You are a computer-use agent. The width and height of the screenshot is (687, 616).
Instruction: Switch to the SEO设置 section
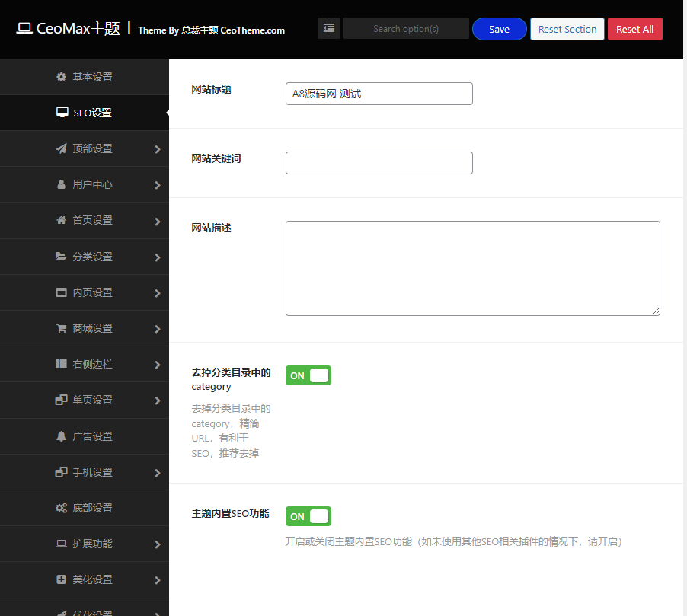tap(84, 112)
